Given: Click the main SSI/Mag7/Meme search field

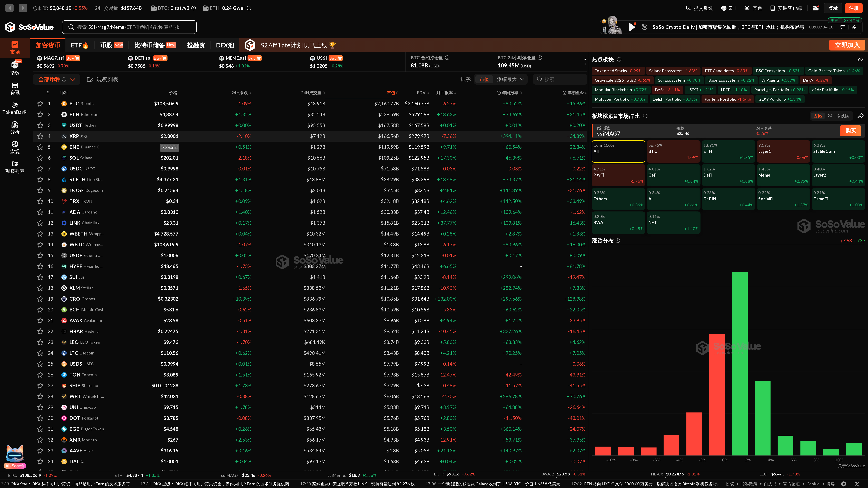Looking at the screenshot, I should click(129, 27).
